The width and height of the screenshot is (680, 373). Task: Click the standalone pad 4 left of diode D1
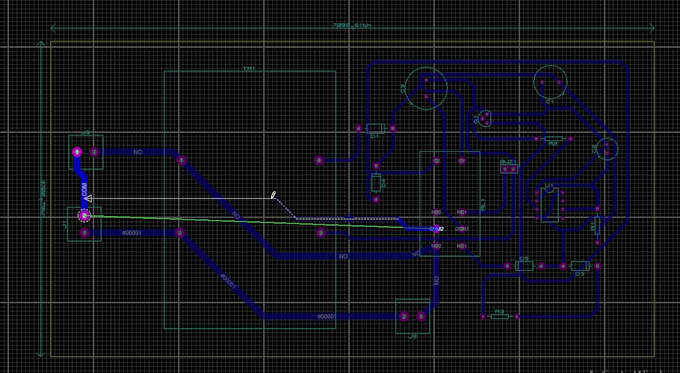320,161
